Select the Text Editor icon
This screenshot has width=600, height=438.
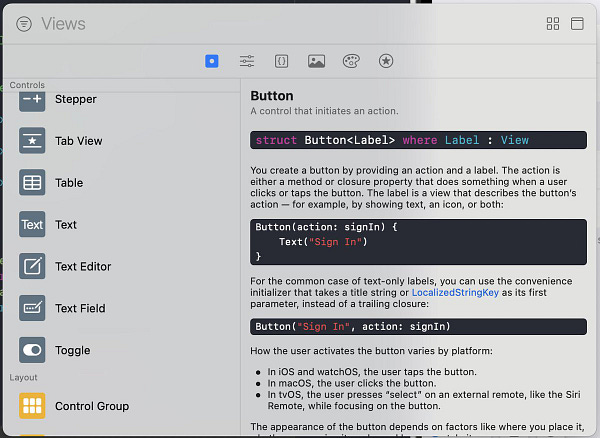coord(32,266)
